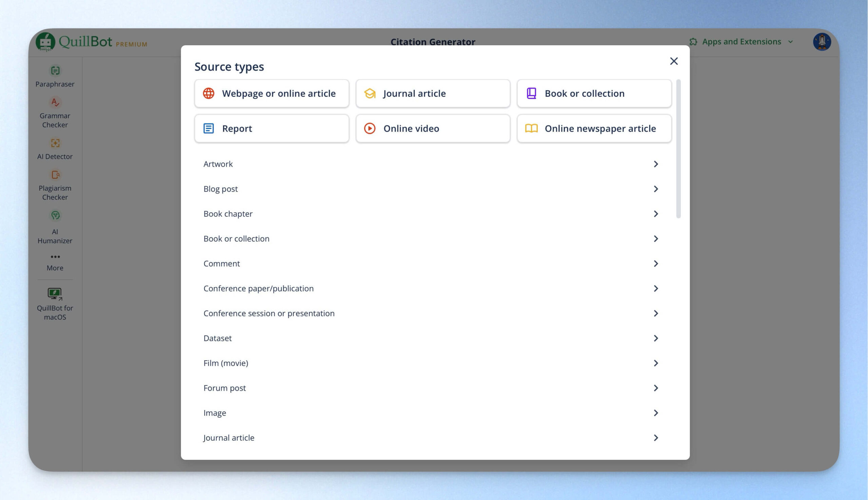Image resolution: width=868 pixels, height=500 pixels.
Task: Expand the Conference paper/publication chevron
Action: (x=655, y=288)
